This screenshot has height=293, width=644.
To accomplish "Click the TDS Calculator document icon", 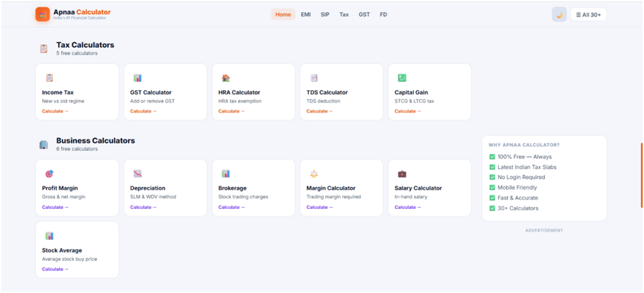I will coord(314,78).
